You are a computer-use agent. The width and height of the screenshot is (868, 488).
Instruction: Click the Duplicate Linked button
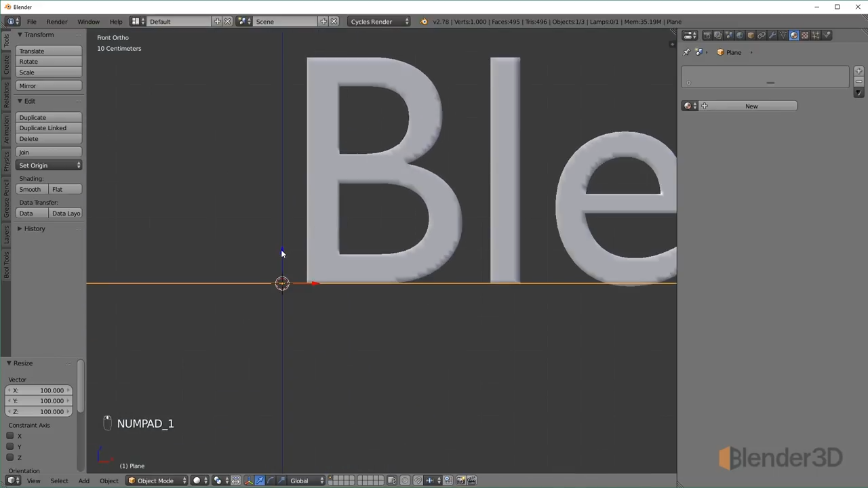click(49, 128)
